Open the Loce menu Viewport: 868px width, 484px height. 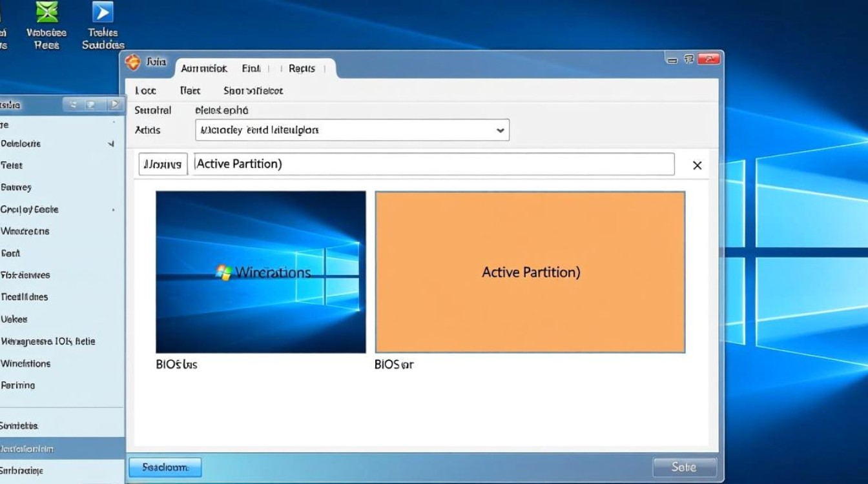click(145, 91)
